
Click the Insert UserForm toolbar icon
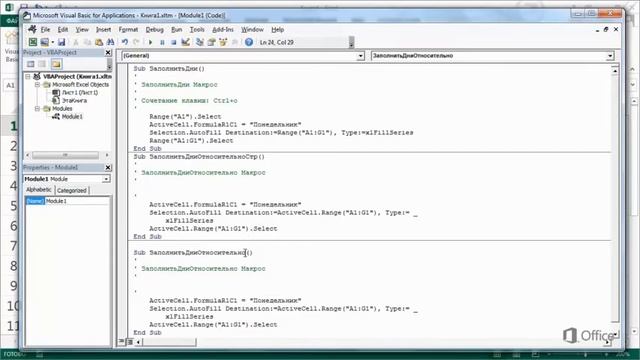pos(44,42)
